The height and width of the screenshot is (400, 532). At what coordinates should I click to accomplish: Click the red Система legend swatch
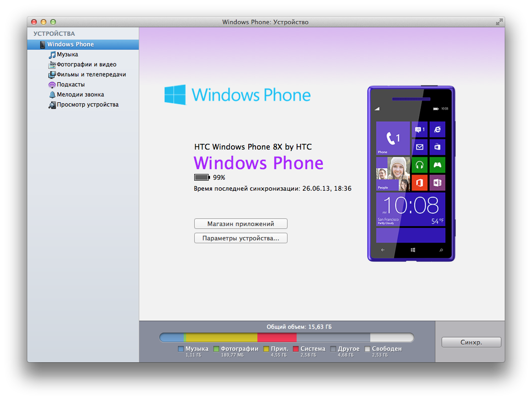pyautogui.click(x=296, y=349)
